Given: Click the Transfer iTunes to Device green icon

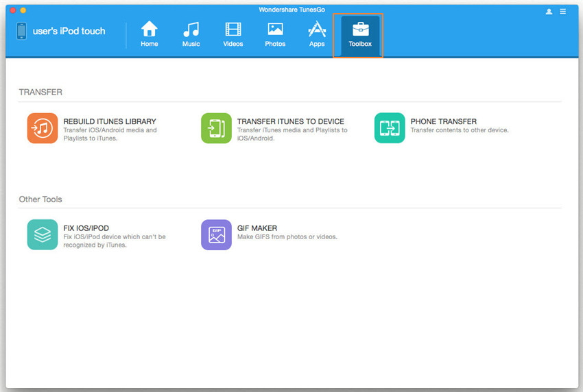Looking at the screenshot, I should point(216,128).
